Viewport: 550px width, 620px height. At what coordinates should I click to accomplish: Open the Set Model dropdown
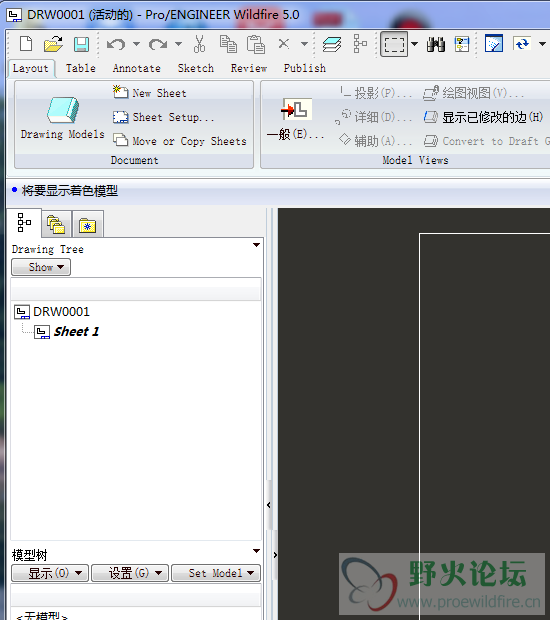click(x=216, y=573)
